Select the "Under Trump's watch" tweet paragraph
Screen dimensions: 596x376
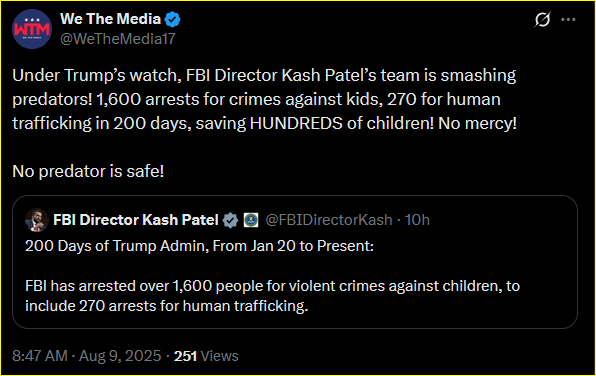(265, 99)
